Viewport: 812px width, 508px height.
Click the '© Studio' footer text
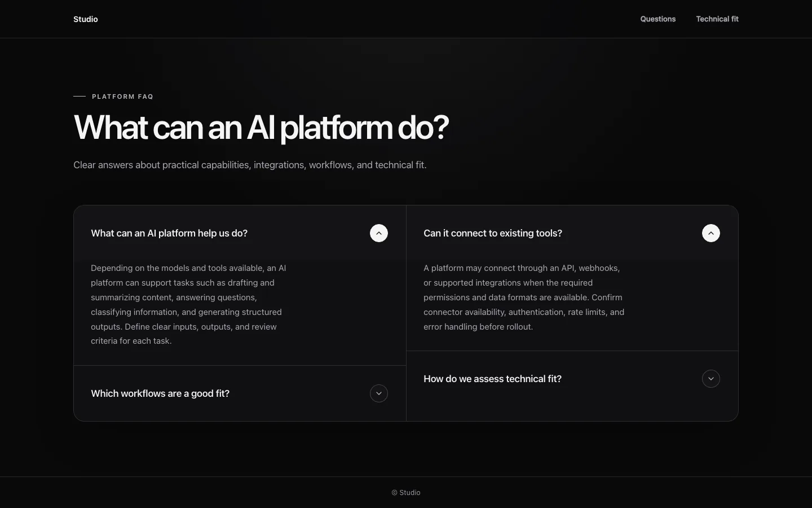406,493
